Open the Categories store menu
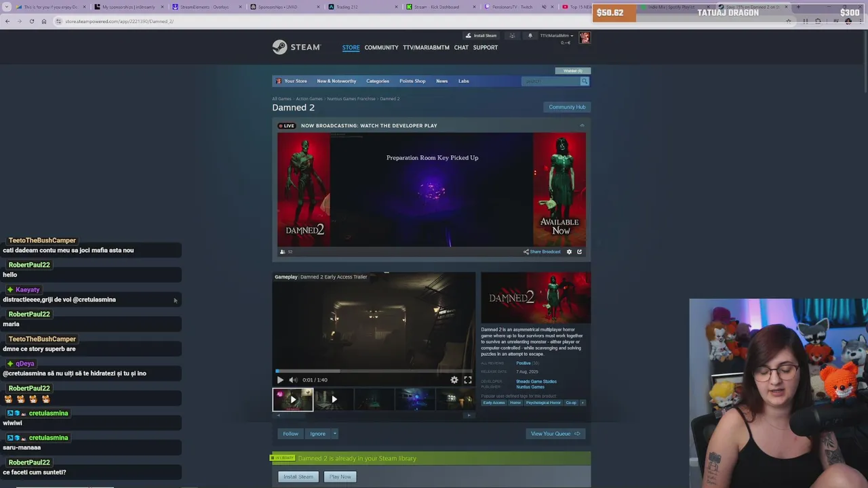This screenshot has height=488, width=868. pyautogui.click(x=378, y=81)
